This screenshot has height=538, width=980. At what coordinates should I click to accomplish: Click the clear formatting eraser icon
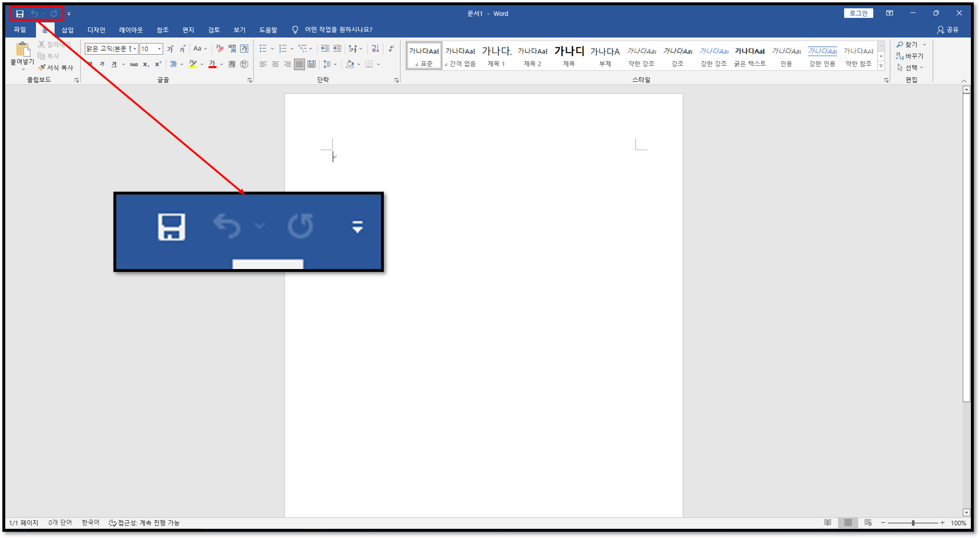coord(220,49)
